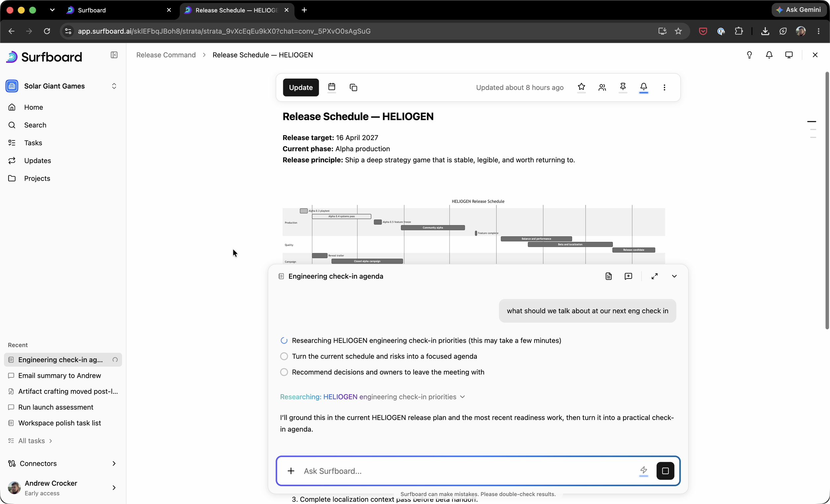Image resolution: width=830 pixels, height=504 pixels.
Task: Open the Andrew Crocker account menu
Action: coord(63,488)
